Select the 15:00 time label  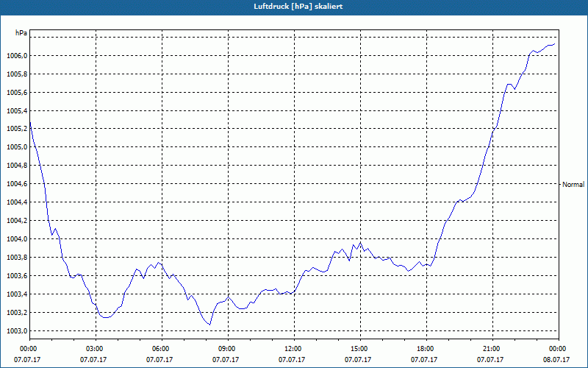[358, 349]
